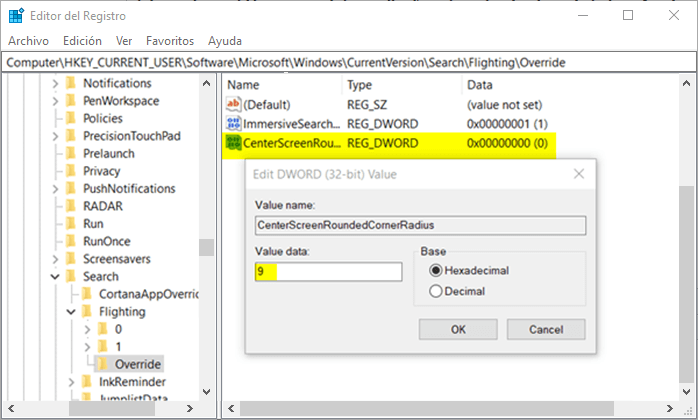Click the Prelaunch folder icon
The image size is (698, 420).
(70, 153)
